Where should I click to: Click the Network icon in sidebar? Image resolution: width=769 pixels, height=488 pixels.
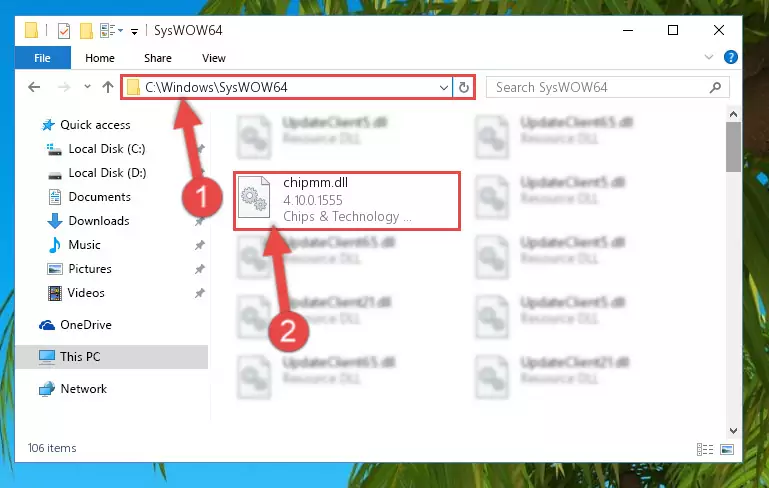tap(47, 389)
